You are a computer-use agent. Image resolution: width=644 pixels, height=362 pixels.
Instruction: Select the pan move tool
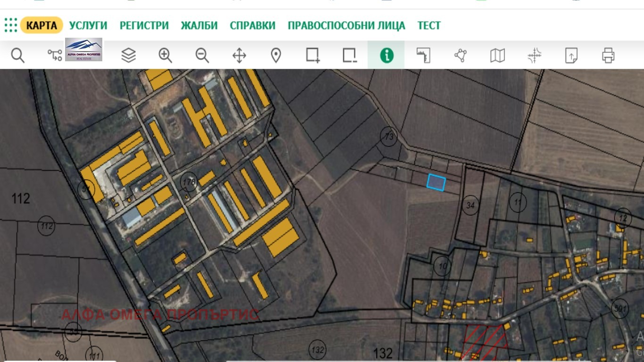(x=239, y=56)
